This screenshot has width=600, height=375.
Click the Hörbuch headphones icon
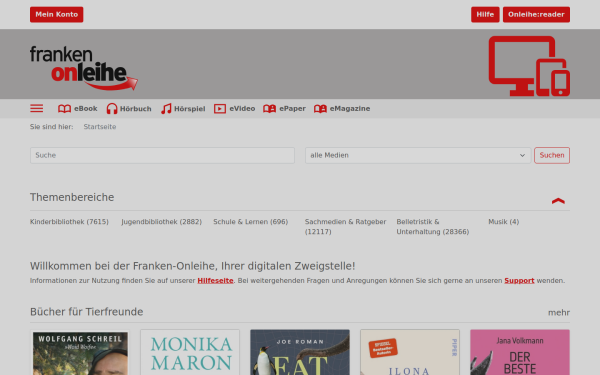112,109
